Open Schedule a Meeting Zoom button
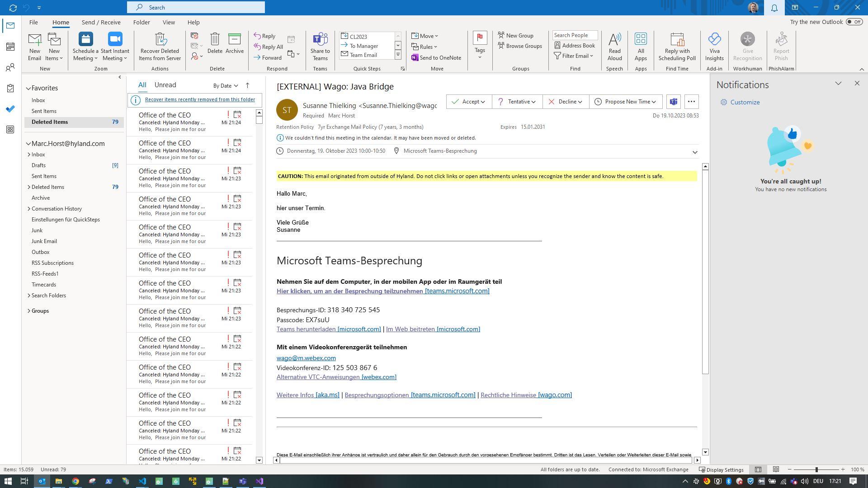868x488 pixels. 85,47
